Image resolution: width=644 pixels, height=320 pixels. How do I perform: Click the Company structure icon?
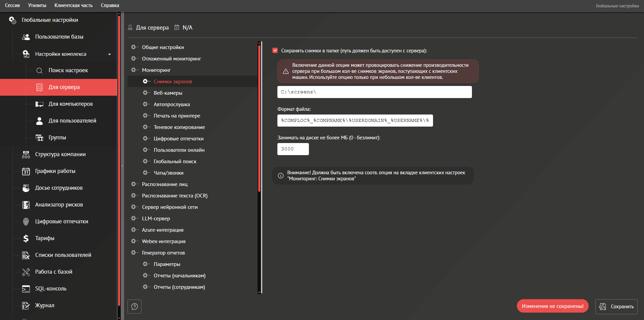point(26,154)
